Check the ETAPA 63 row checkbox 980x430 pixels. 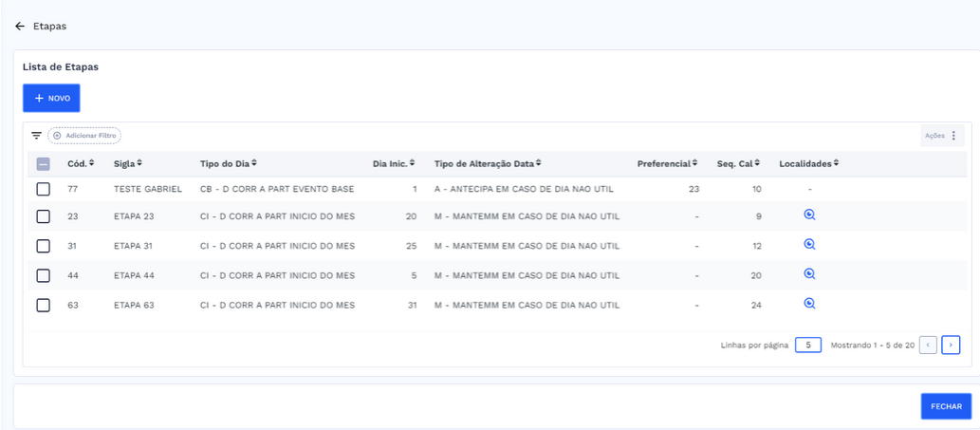click(43, 305)
